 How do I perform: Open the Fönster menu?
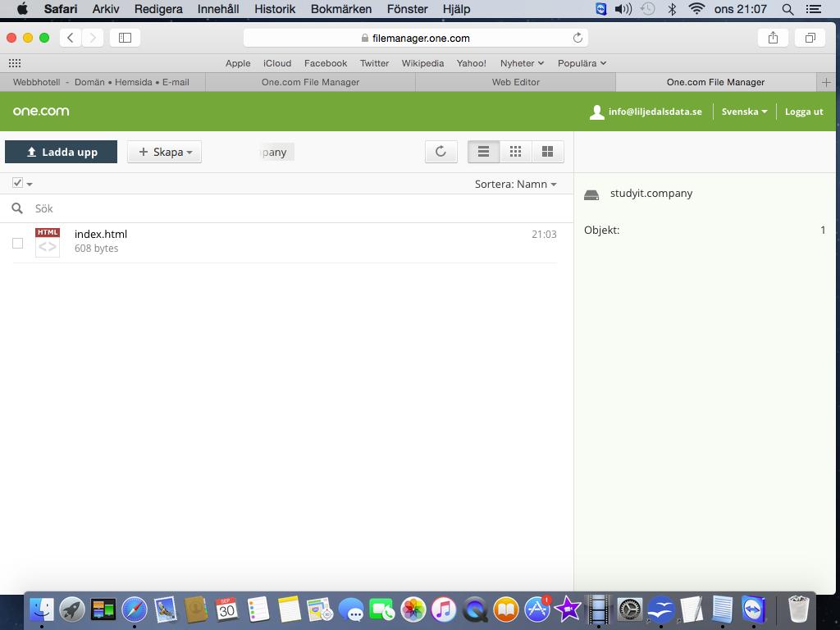[407, 9]
